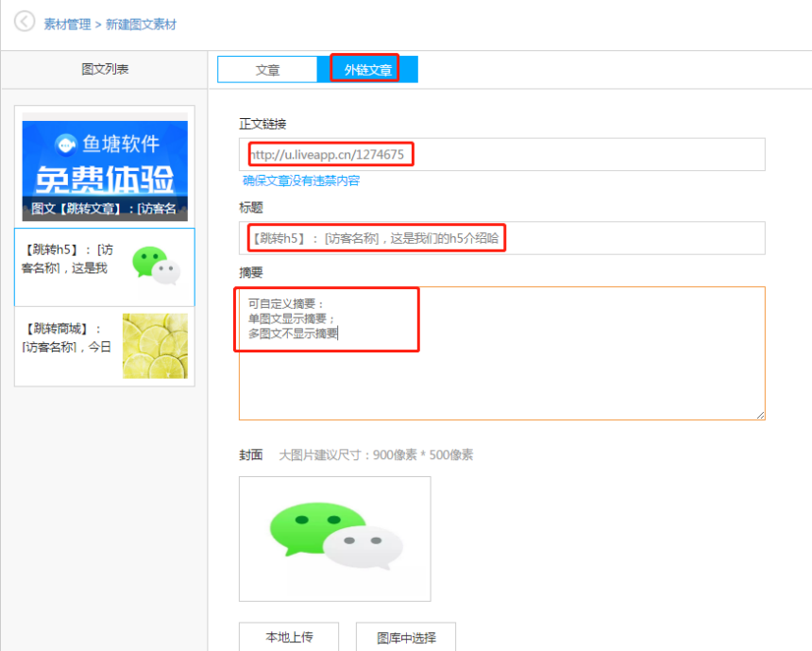Screen dimensions: 812x651
Task: Click into the 摘要 text area
Action: click(x=501, y=353)
